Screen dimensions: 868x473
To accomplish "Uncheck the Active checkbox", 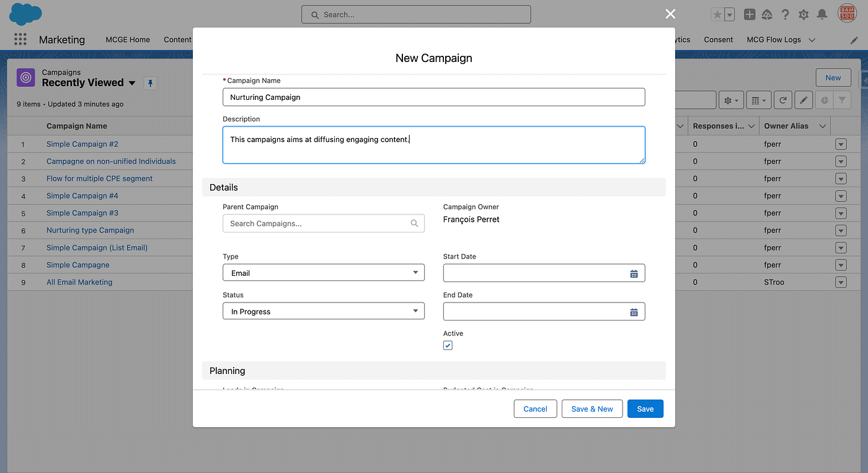I will (448, 345).
